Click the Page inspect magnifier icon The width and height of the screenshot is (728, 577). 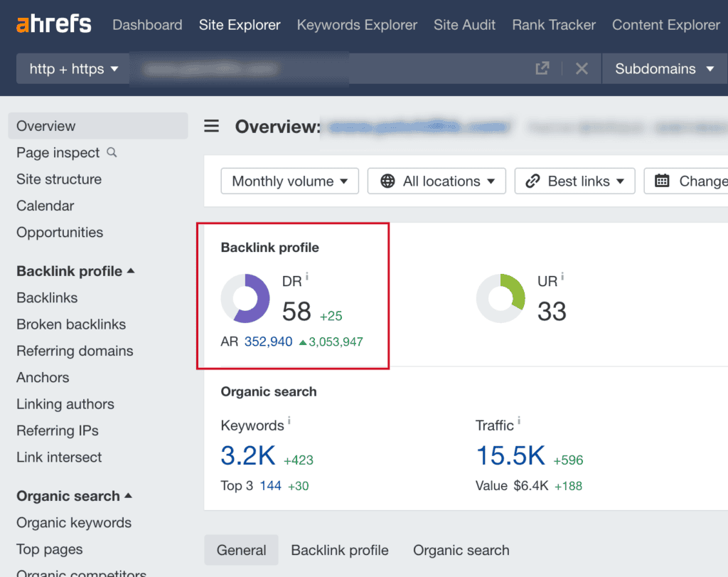[112, 152]
